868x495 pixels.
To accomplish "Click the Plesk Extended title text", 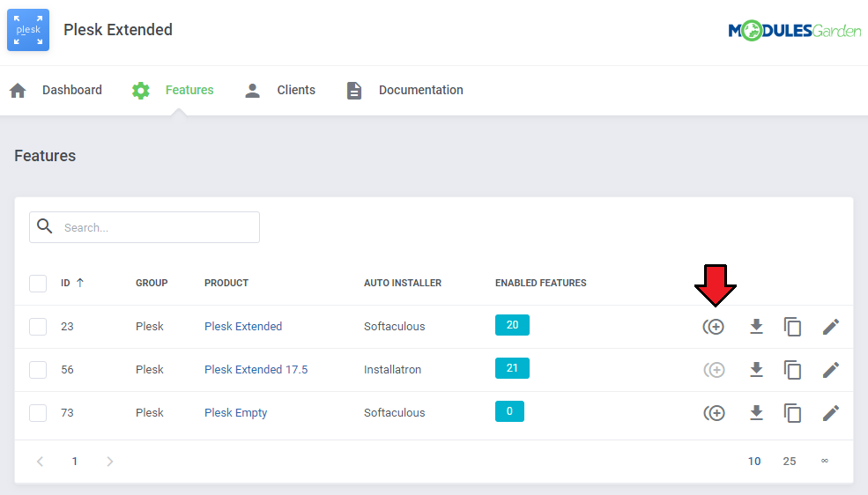I will (x=118, y=30).
